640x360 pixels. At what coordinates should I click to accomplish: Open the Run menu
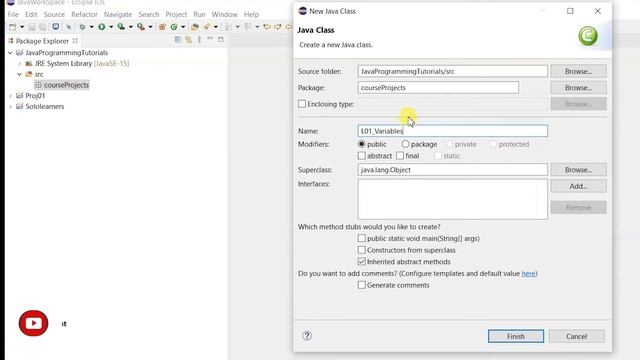[199, 14]
